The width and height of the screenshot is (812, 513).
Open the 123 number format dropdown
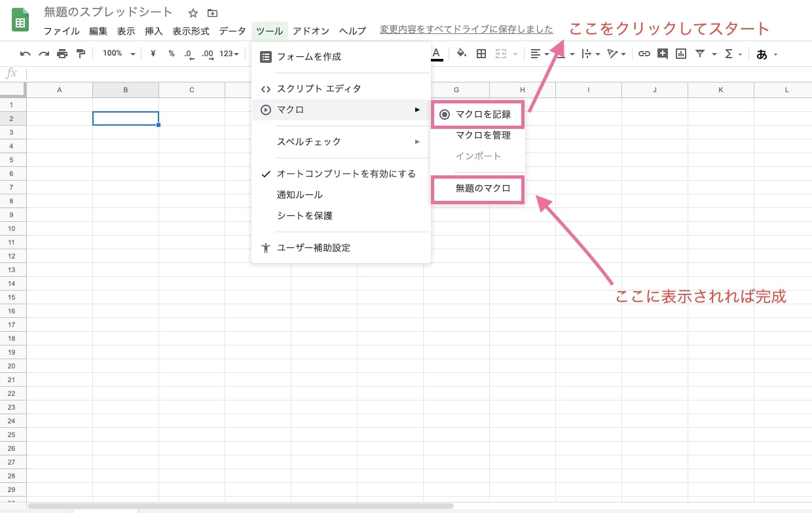tap(229, 54)
